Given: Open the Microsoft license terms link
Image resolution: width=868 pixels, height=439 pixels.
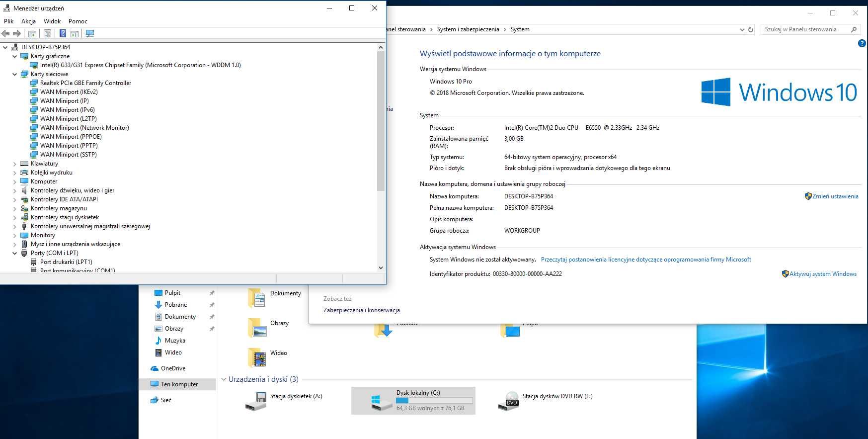Looking at the screenshot, I should tap(646, 260).
